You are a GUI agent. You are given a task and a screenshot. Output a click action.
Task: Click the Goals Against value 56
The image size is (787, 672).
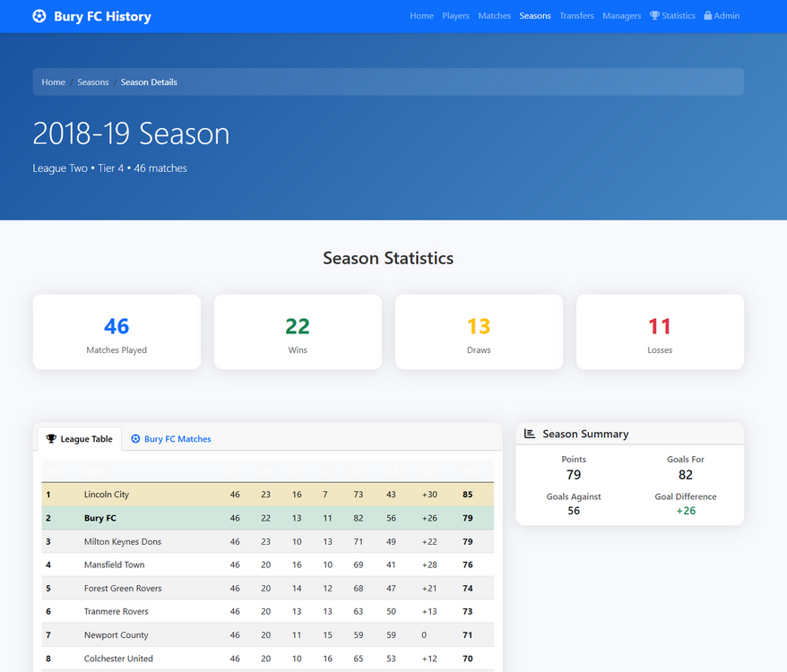[574, 511]
